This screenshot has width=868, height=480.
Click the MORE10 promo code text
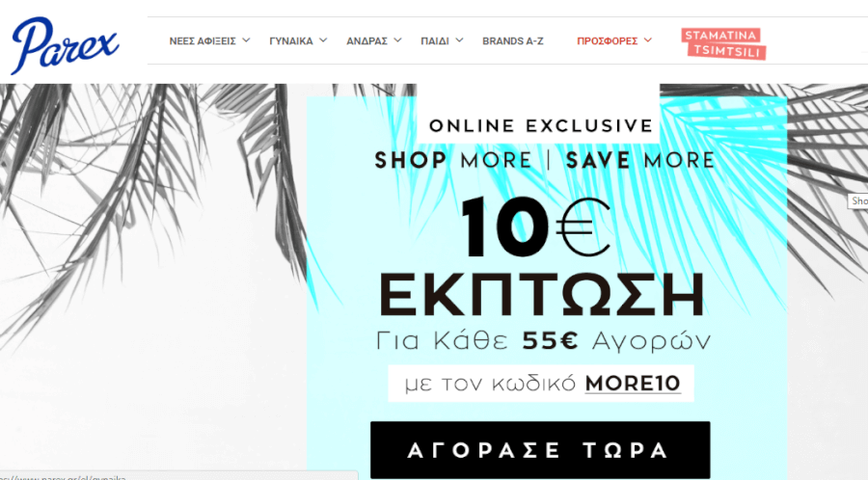coord(633,384)
